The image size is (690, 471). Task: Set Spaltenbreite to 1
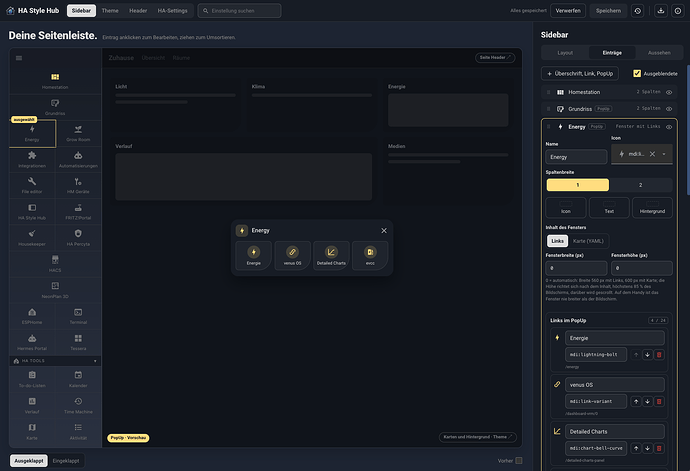(x=578, y=185)
